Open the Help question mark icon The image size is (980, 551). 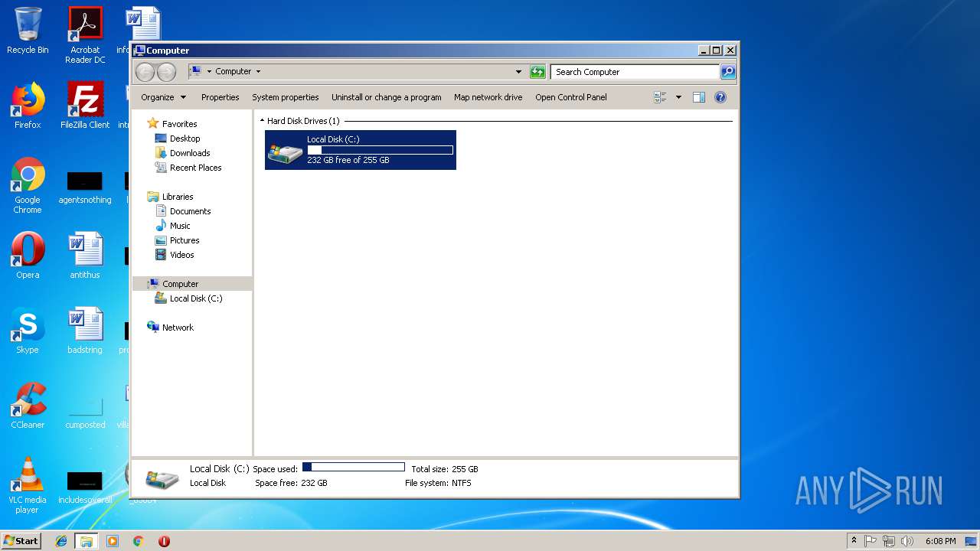click(720, 97)
